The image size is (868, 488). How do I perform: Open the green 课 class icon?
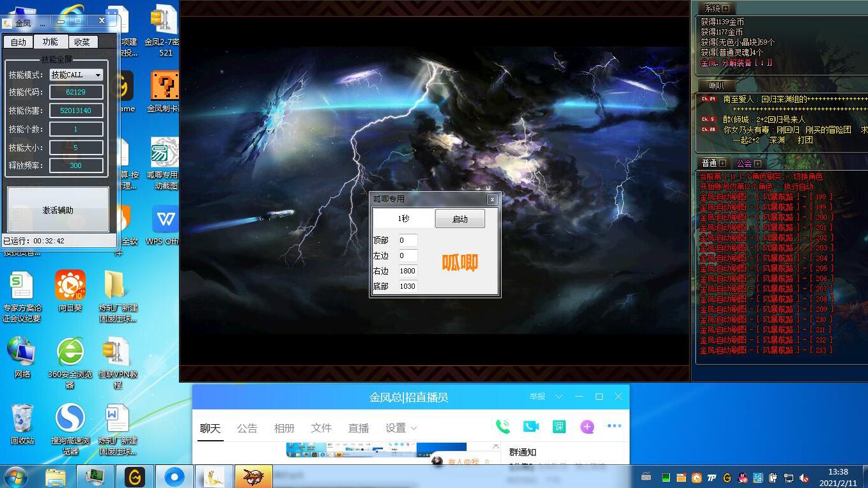[559, 427]
